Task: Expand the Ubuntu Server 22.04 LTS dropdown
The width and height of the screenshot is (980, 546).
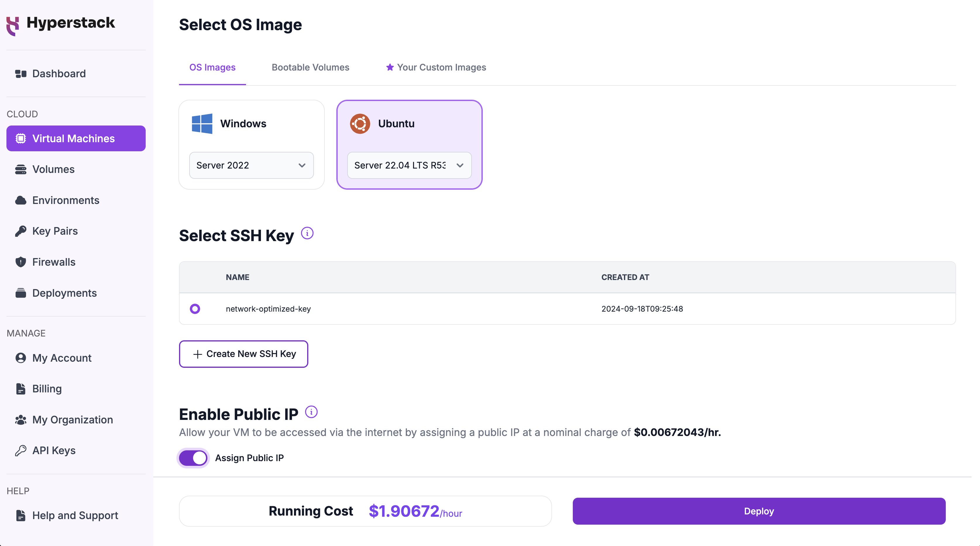Action: click(409, 165)
